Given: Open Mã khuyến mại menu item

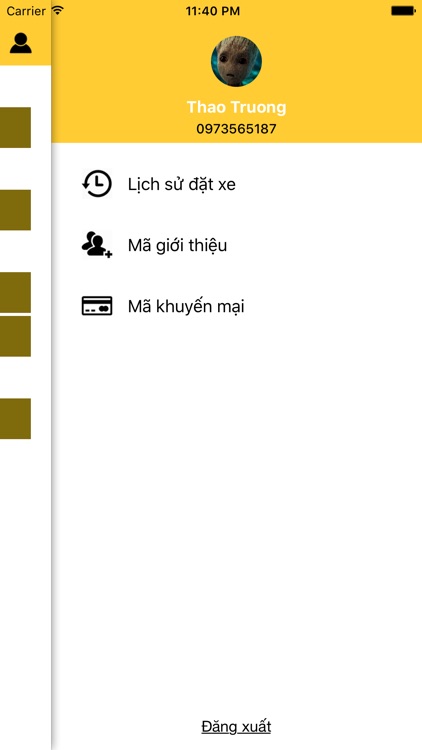Looking at the screenshot, I should (186, 307).
